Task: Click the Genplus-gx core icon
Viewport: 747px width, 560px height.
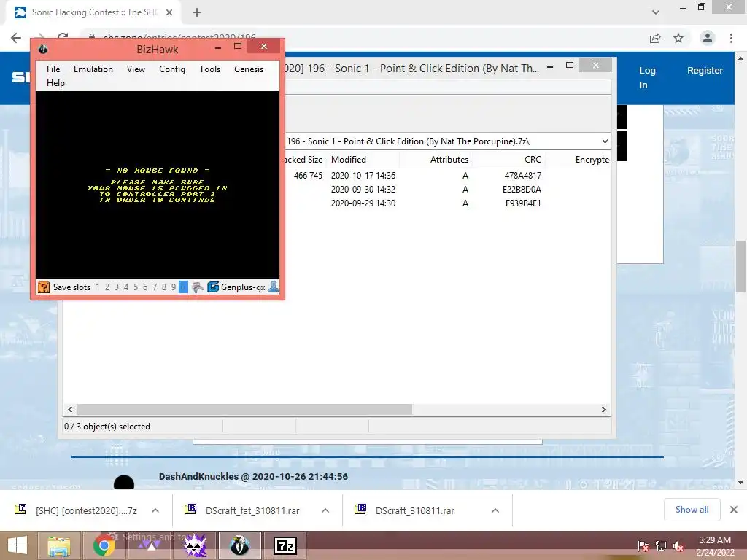Action: 213,287
